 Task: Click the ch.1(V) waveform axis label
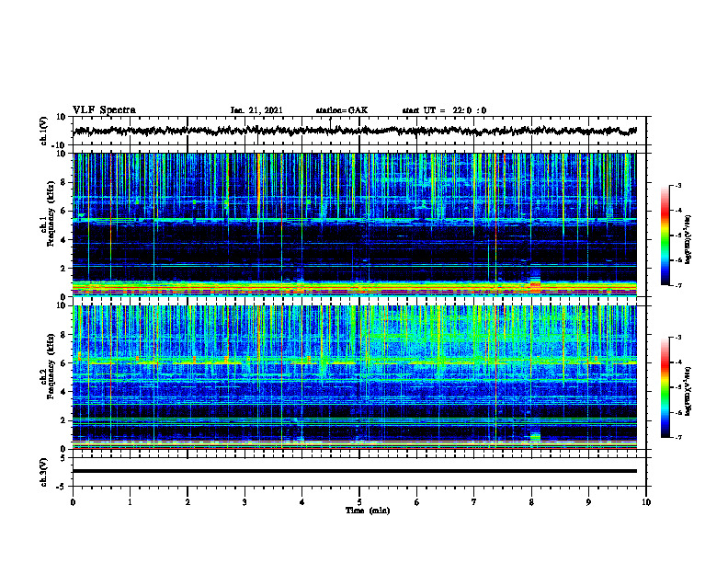[x=43, y=131]
